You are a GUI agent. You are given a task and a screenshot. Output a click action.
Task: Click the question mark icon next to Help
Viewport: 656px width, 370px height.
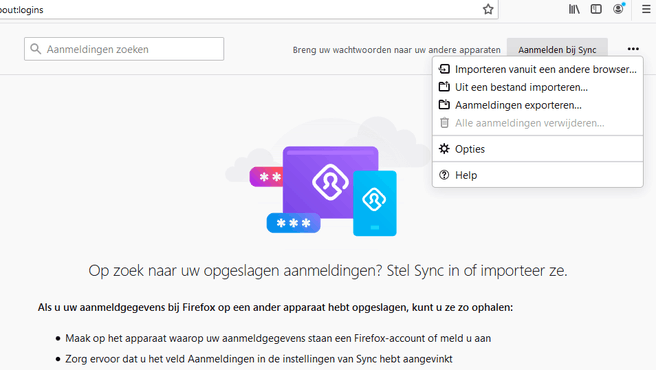[444, 175]
